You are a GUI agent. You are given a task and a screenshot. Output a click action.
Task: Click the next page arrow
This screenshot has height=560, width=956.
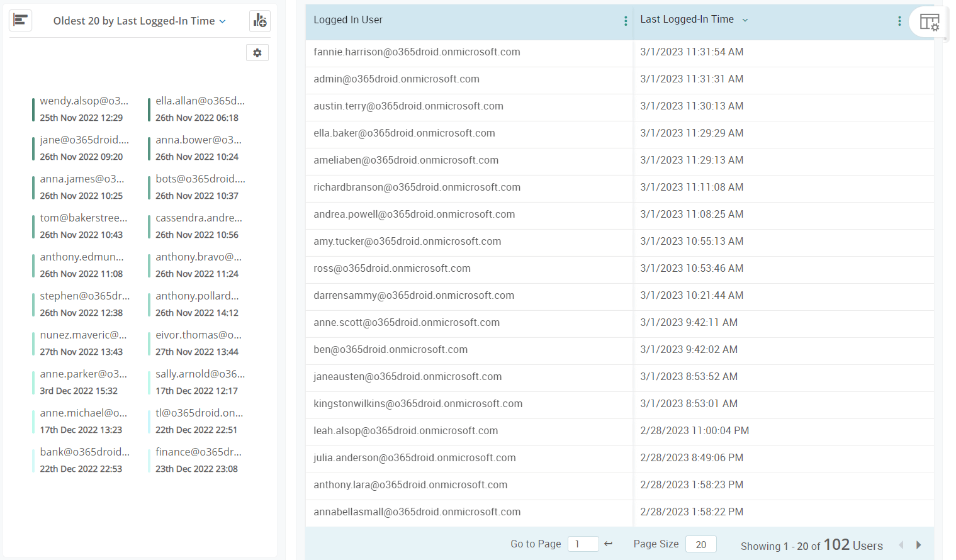tap(919, 545)
